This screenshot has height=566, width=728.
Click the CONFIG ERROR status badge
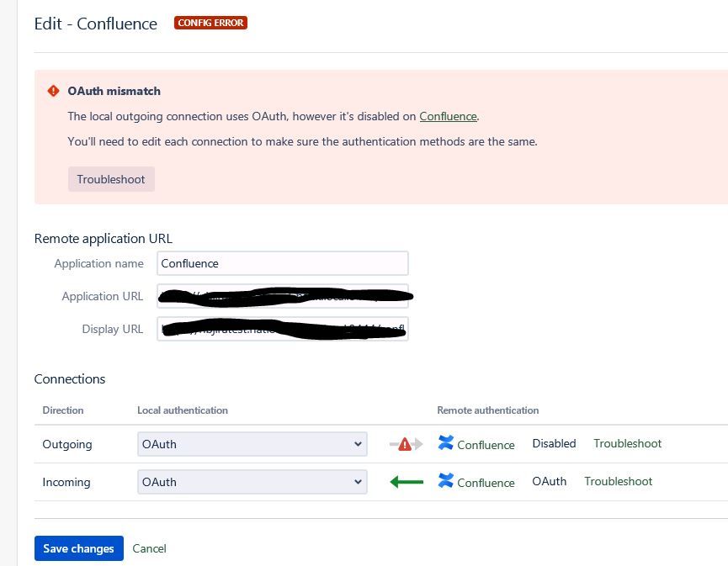[210, 23]
